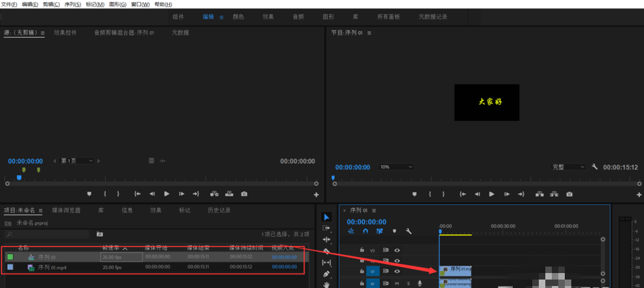Open the Program Monitor 10% zoom dropdown
This screenshot has width=644, height=288.
(x=396, y=167)
